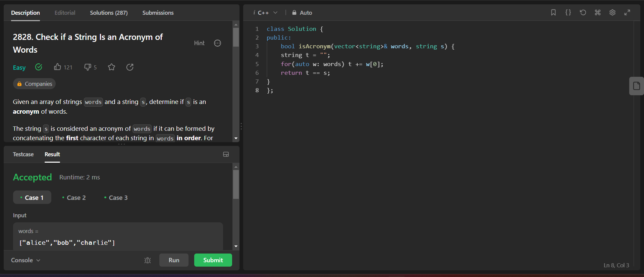Select Case 3 result
The height and width of the screenshot is (277, 644).
pos(116,198)
